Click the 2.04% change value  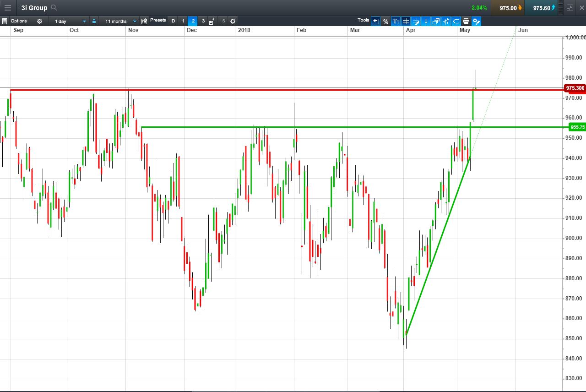point(479,8)
